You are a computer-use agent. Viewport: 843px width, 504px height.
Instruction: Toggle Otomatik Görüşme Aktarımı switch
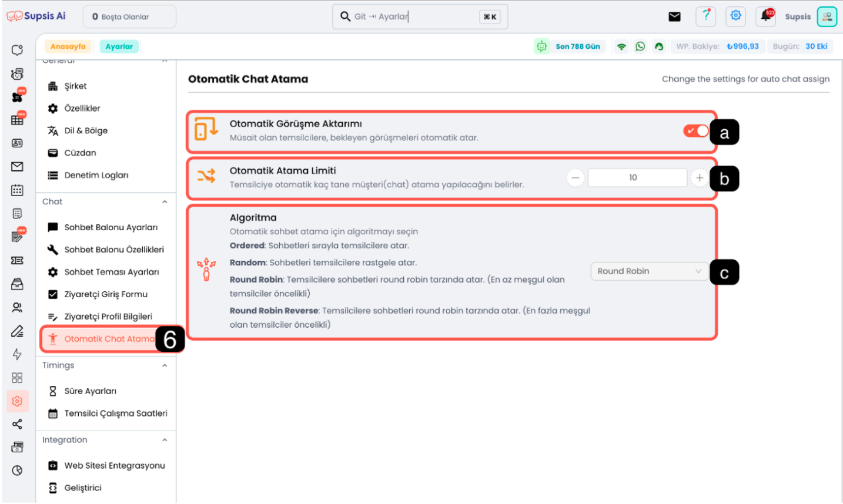[696, 130]
